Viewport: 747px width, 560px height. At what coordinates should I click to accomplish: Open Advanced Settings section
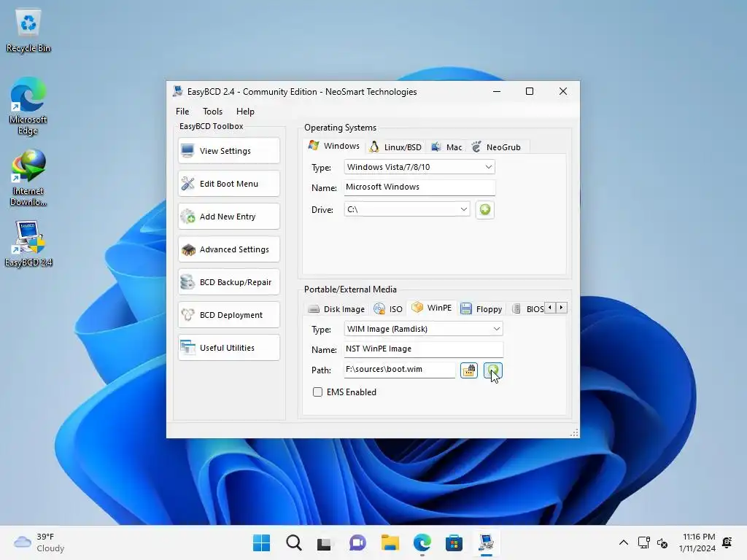click(x=229, y=249)
